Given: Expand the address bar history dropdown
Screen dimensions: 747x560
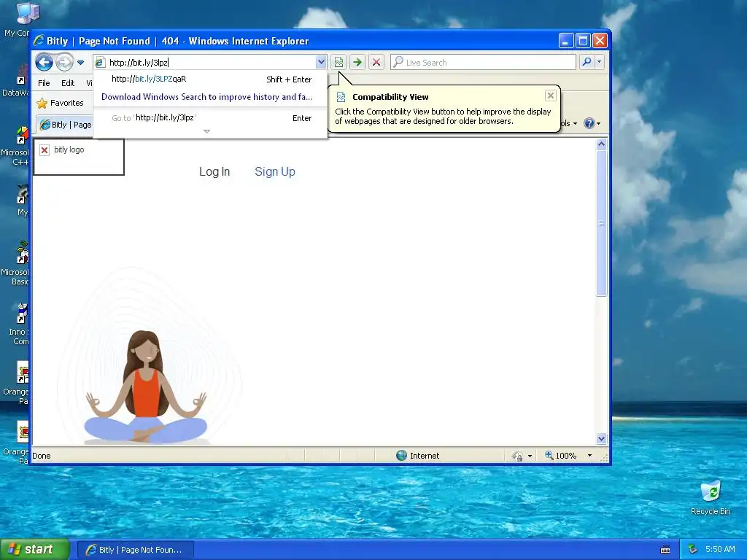Looking at the screenshot, I should tap(321, 63).
